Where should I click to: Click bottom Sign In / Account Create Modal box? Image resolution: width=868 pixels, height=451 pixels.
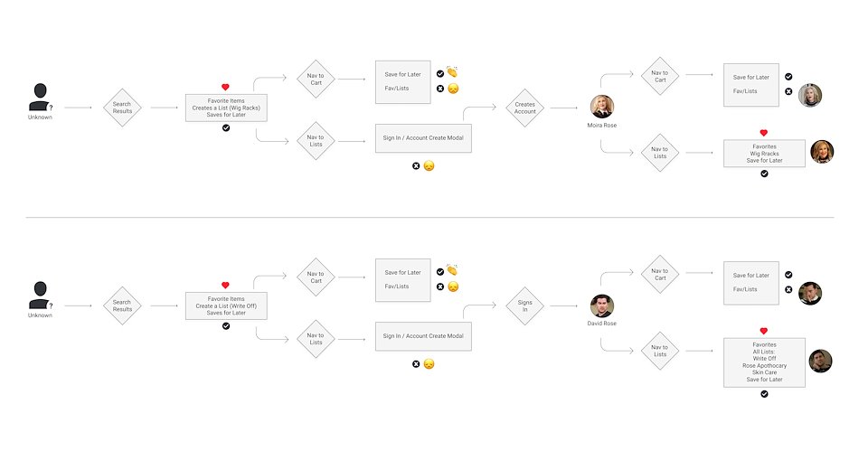[x=423, y=336]
